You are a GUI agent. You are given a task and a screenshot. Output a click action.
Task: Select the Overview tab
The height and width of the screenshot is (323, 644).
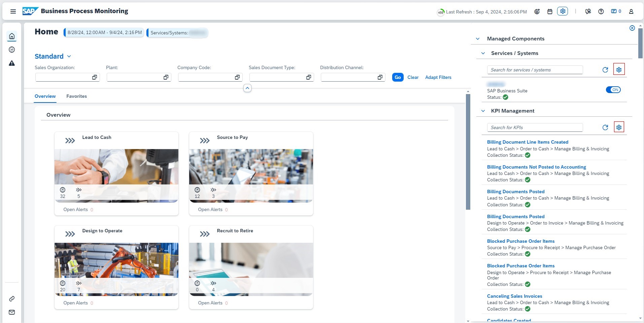tap(45, 96)
